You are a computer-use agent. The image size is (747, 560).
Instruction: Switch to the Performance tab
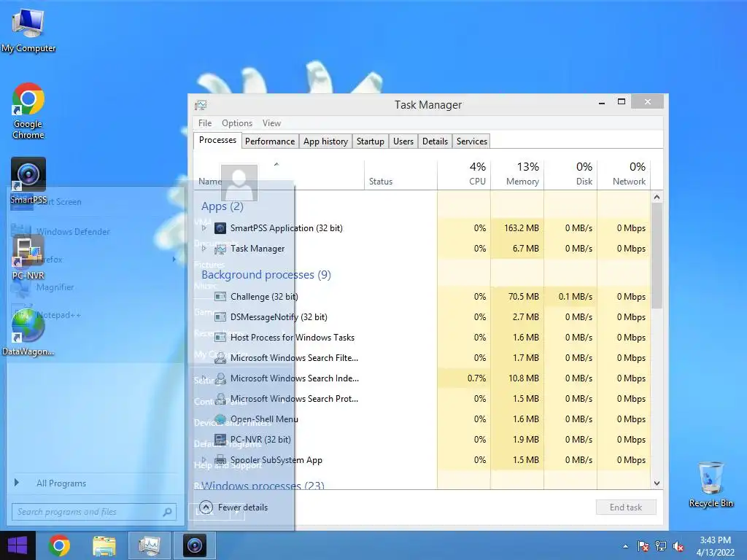click(270, 141)
